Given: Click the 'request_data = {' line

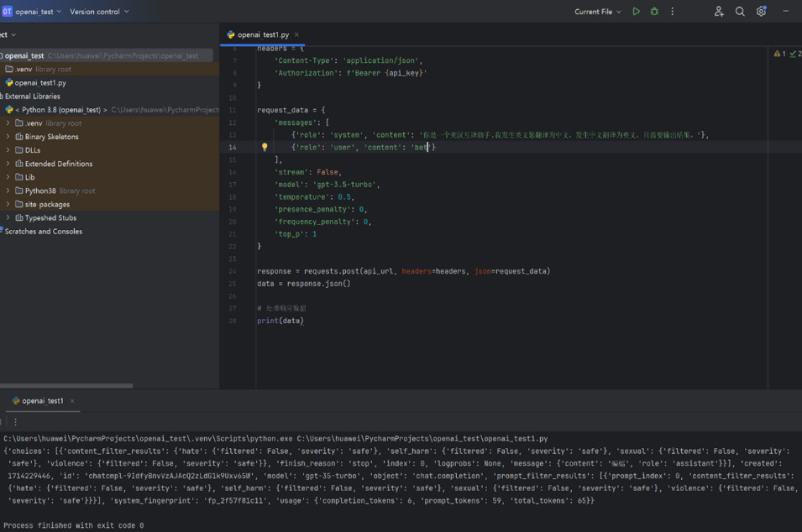Looking at the screenshot, I should (291, 110).
